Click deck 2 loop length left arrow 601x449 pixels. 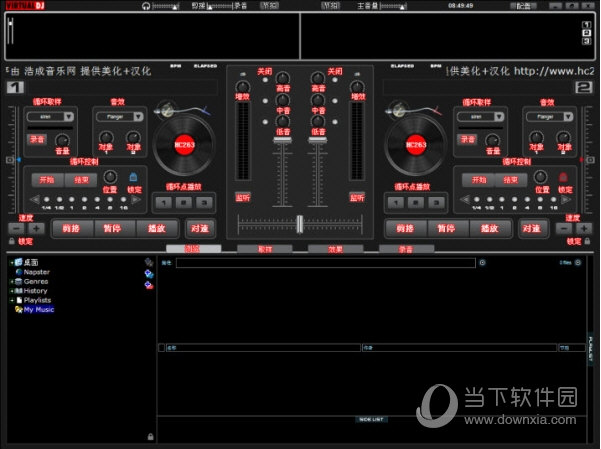[465, 199]
